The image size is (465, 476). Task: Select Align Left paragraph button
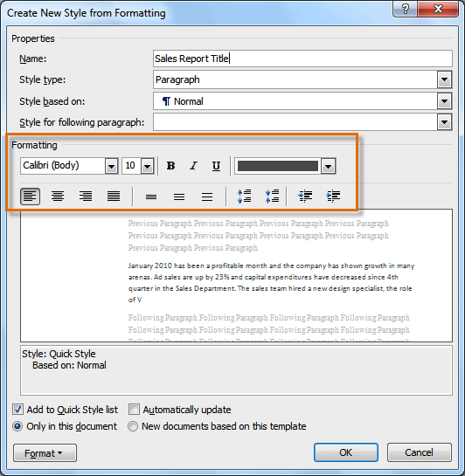[x=30, y=197]
